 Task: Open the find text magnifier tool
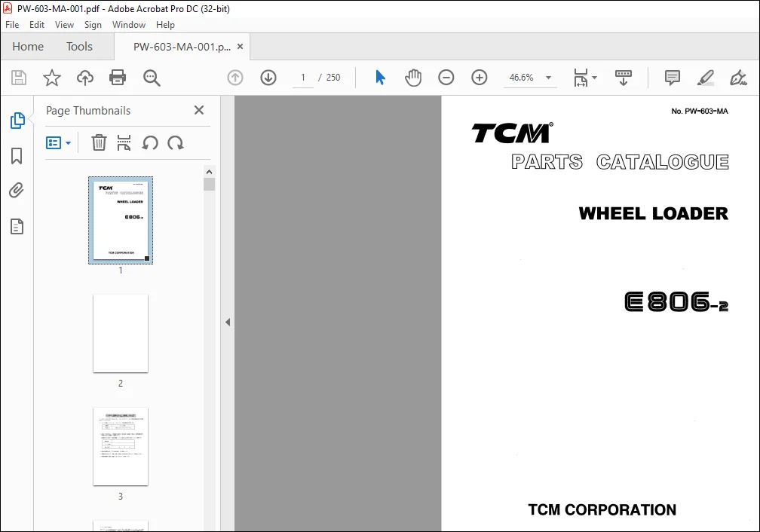pos(152,78)
